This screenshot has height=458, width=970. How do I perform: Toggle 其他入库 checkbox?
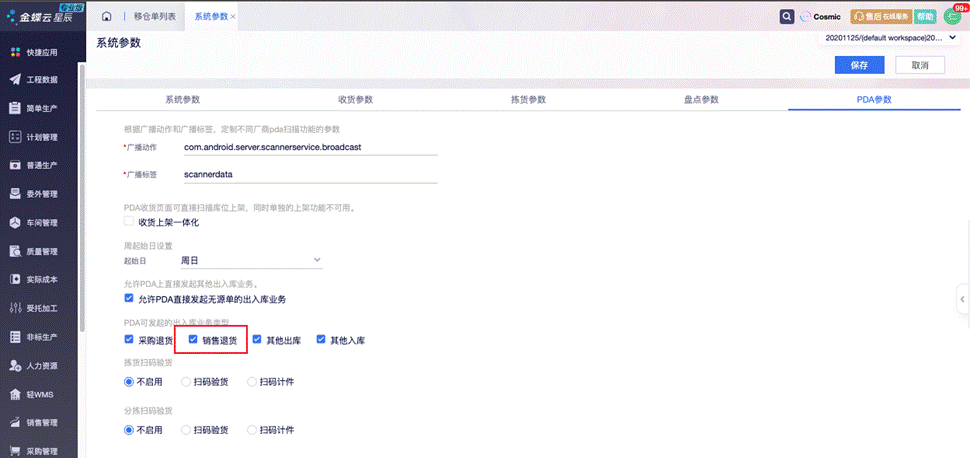[321, 339]
